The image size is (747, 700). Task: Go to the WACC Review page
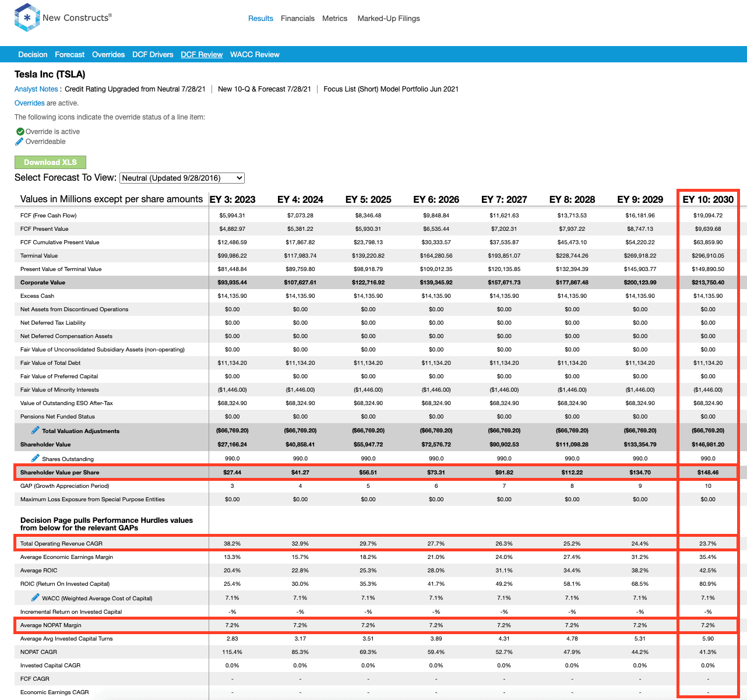click(x=255, y=55)
